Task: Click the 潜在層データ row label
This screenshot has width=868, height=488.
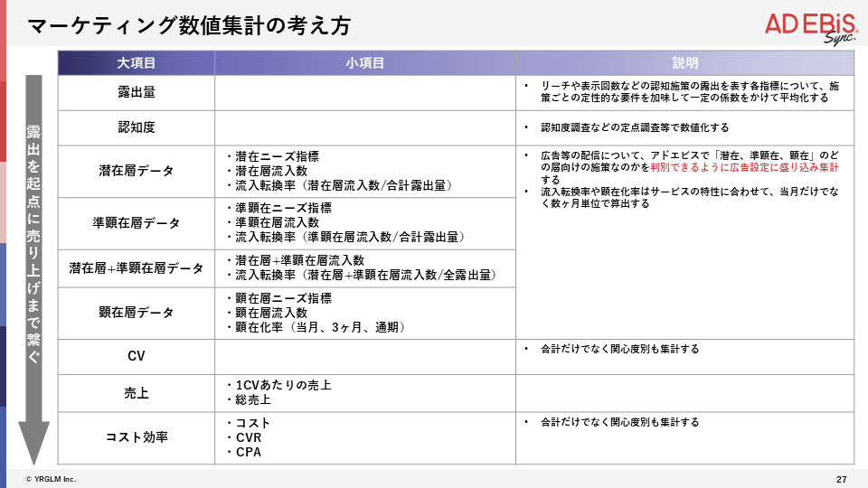Action: [x=137, y=171]
